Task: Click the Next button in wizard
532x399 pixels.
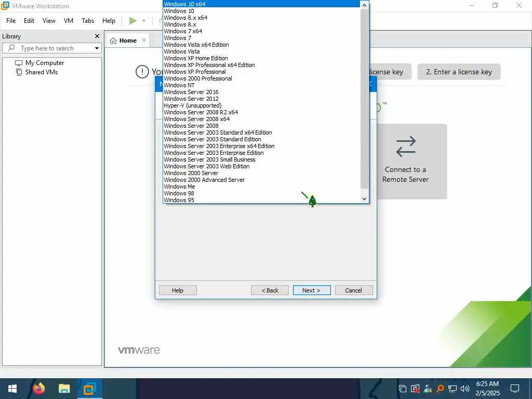Action: (x=312, y=290)
